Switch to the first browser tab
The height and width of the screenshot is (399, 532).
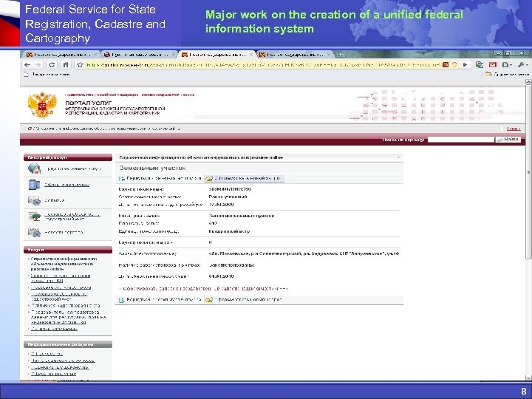[x=62, y=54]
